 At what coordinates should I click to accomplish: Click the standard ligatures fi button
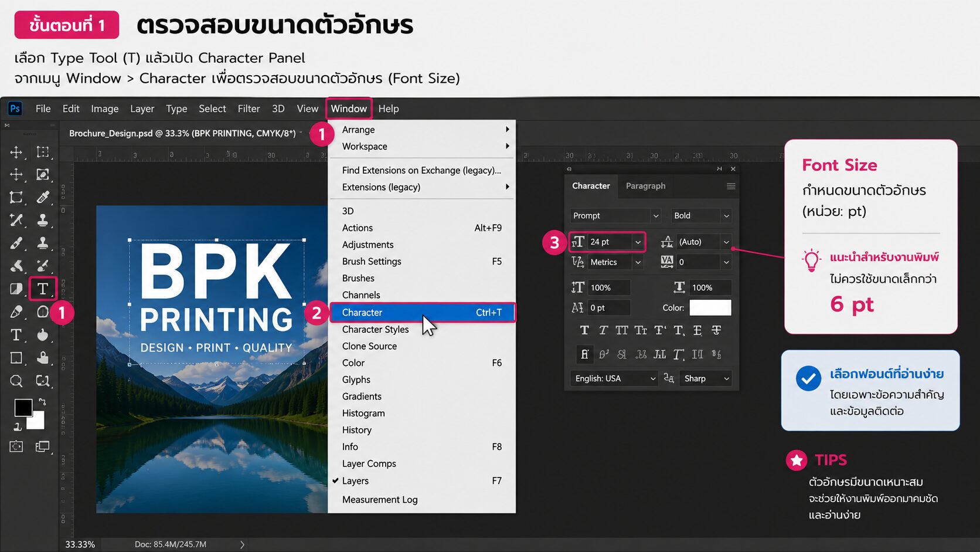(584, 354)
